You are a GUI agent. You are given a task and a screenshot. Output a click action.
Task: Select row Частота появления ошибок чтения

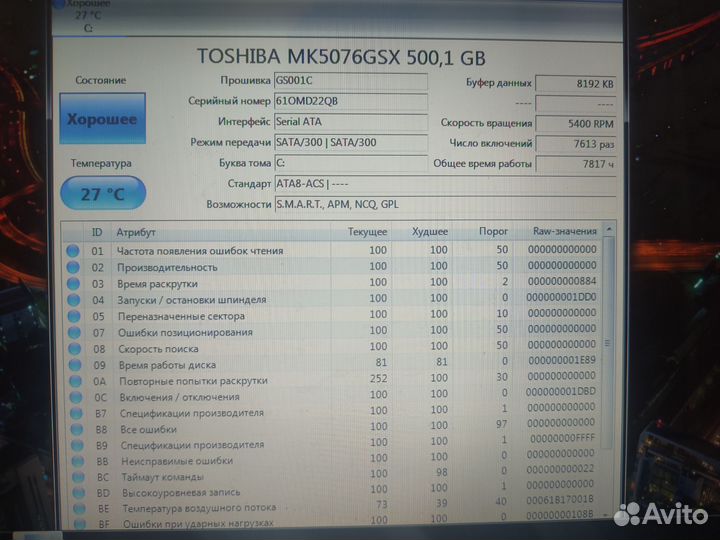332,250
